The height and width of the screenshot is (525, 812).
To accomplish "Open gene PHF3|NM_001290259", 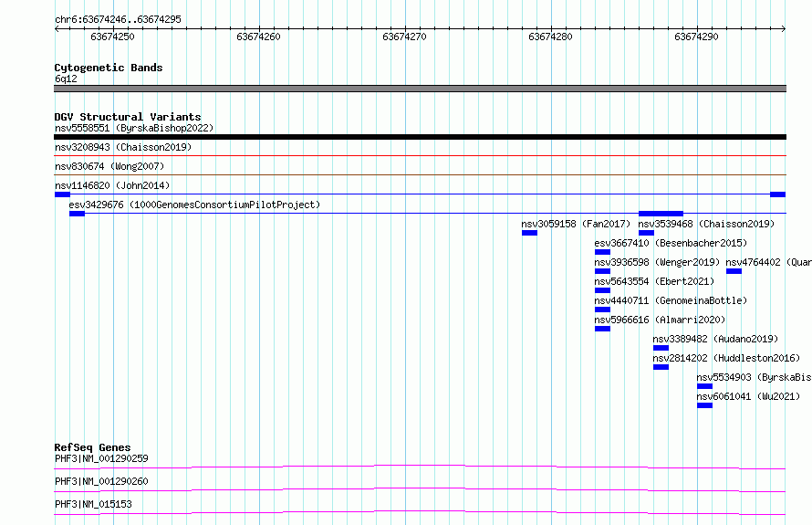I will click(x=101, y=458).
